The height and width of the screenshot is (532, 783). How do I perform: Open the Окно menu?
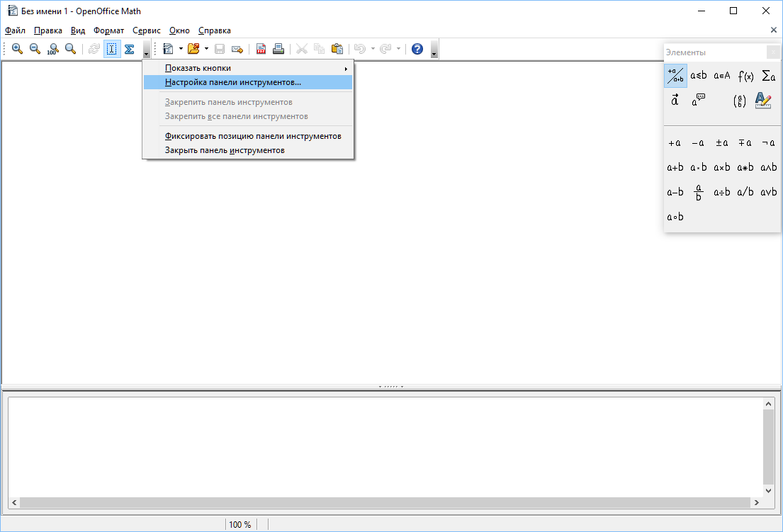coord(179,30)
